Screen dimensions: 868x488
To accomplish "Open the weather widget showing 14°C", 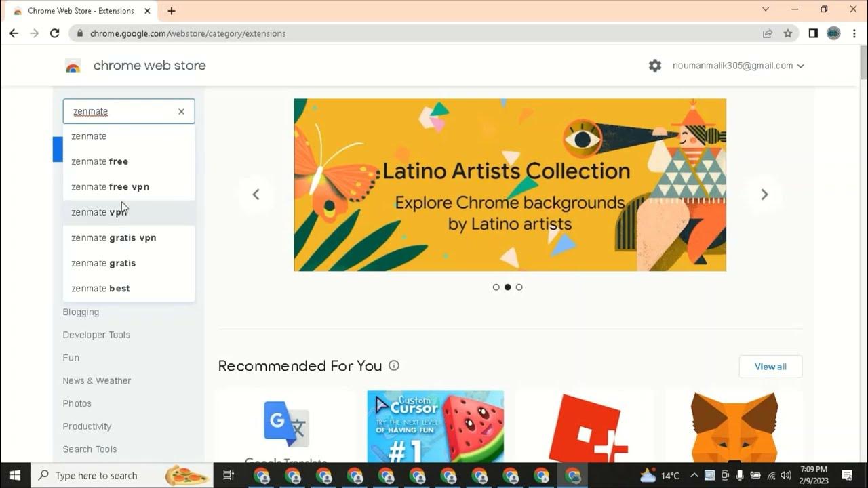I will [659, 475].
